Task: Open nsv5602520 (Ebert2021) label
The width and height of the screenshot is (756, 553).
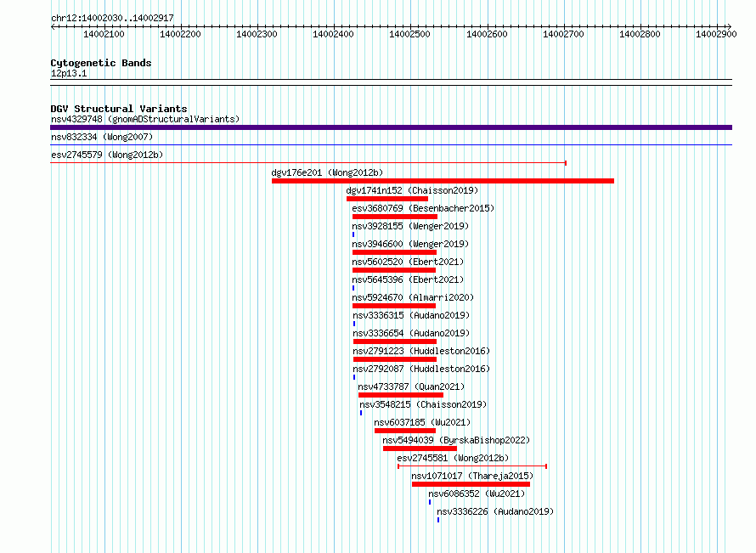Action: coord(408,262)
